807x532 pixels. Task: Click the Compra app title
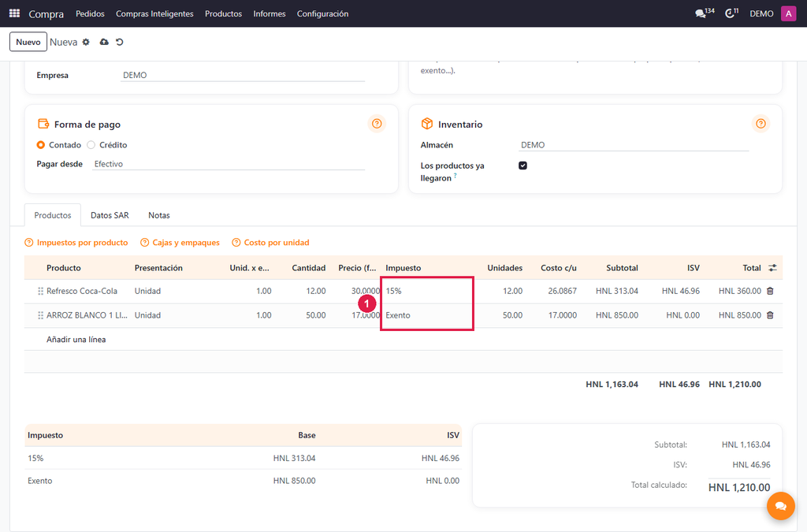pos(46,14)
